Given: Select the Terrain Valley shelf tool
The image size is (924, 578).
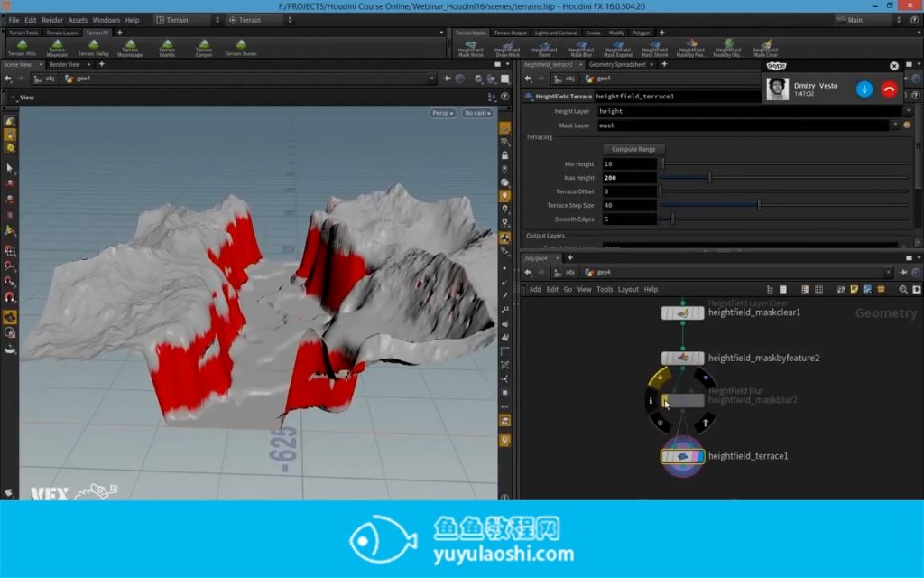Looking at the screenshot, I should [x=94, y=48].
